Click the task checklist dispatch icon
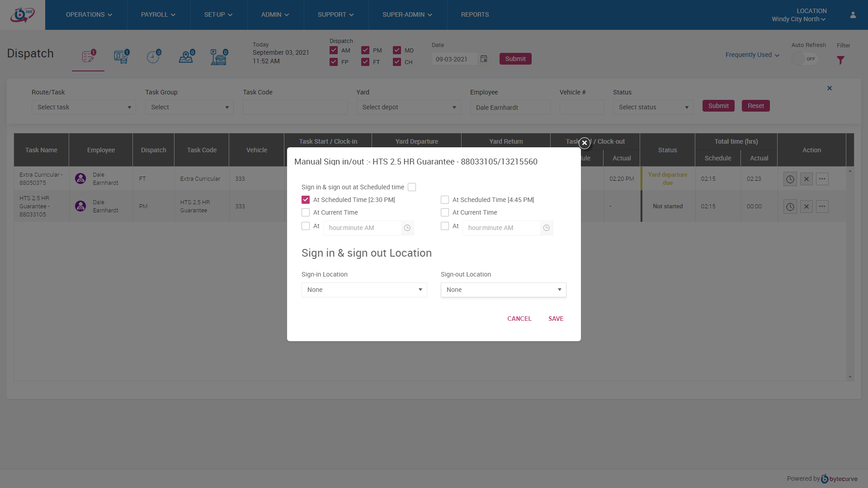This screenshot has height=488, width=868. pos(88,57)
